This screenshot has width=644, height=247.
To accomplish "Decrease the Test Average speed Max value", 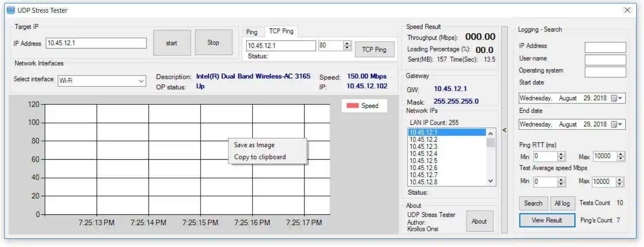I will coord(620,184).
